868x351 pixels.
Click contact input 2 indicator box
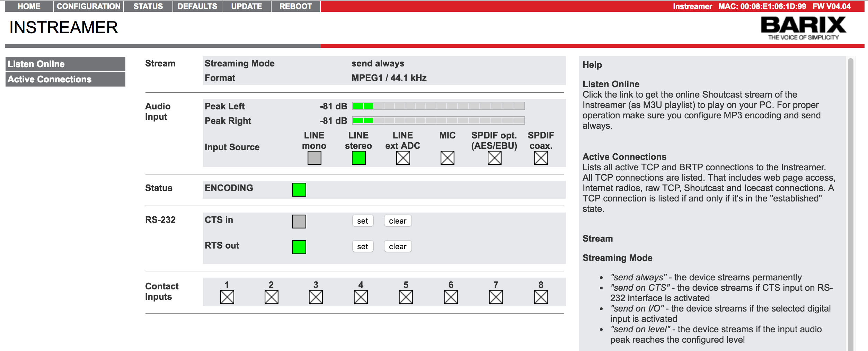272,297
